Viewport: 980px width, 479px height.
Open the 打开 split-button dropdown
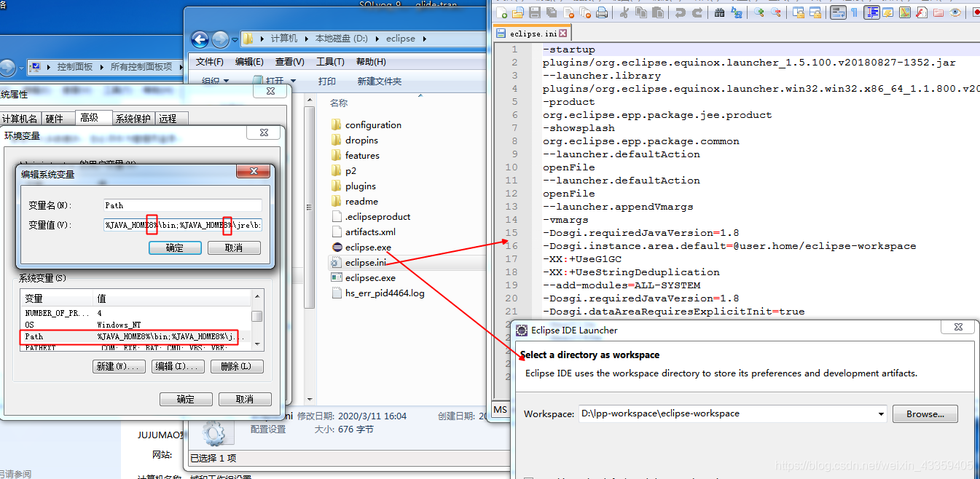tap(293, 80)
